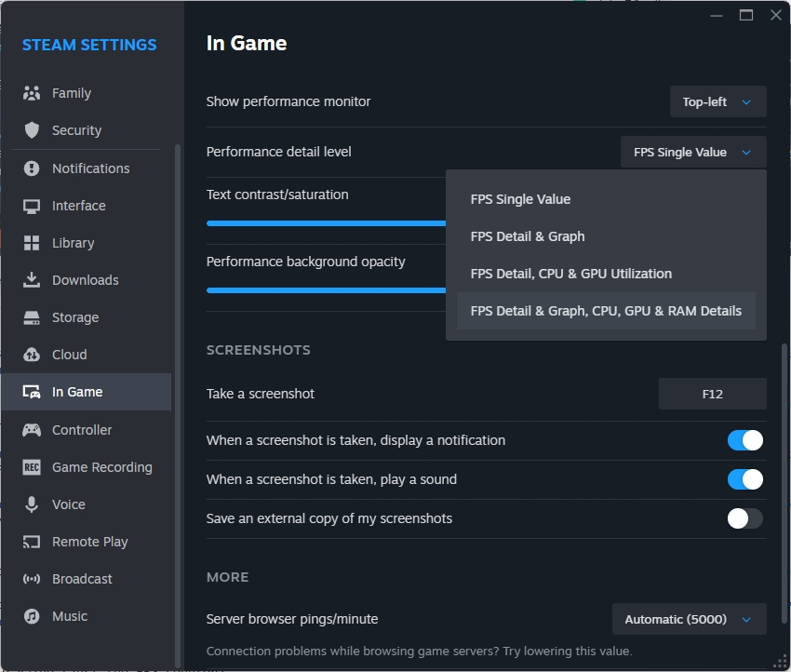791x672 pixels.
Task: Click the STEAM SETTINGS heading
Action: point(89,45)
